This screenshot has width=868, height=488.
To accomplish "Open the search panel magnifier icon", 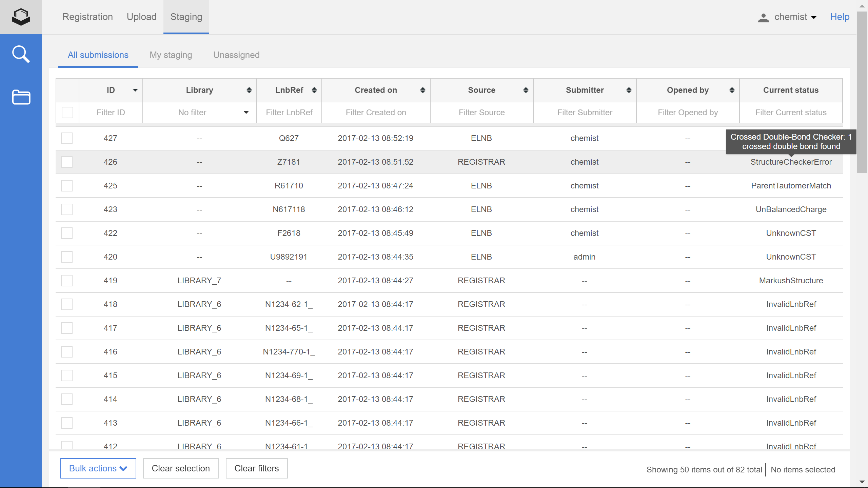I will tap(21, 54).
